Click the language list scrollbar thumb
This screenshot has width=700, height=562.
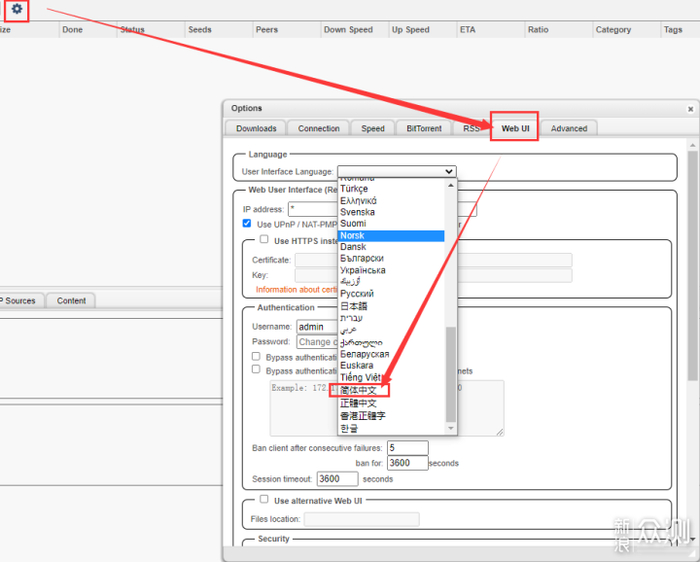[x=451, y=374]
